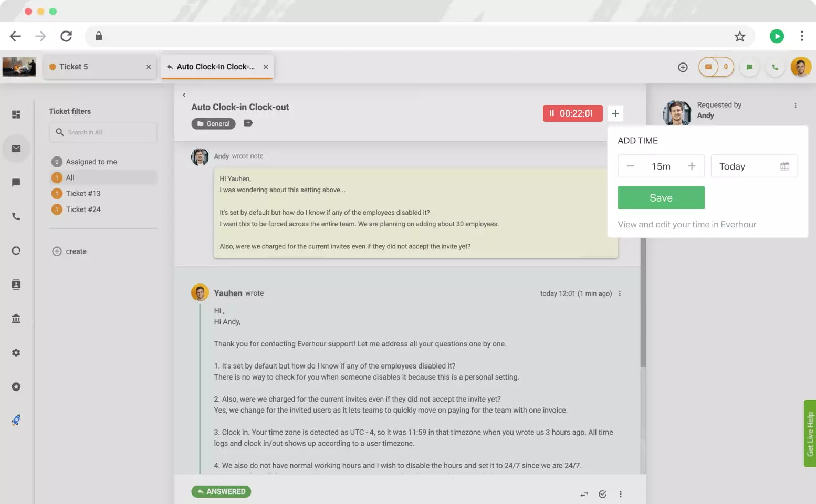Start a new item with the top-bar plus icon

[683, 67]
